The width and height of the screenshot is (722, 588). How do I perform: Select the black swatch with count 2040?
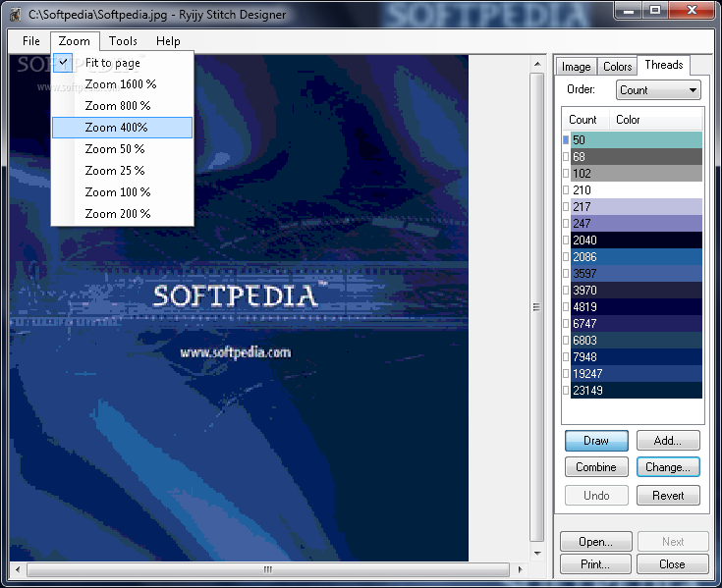(x=637, y=241)
